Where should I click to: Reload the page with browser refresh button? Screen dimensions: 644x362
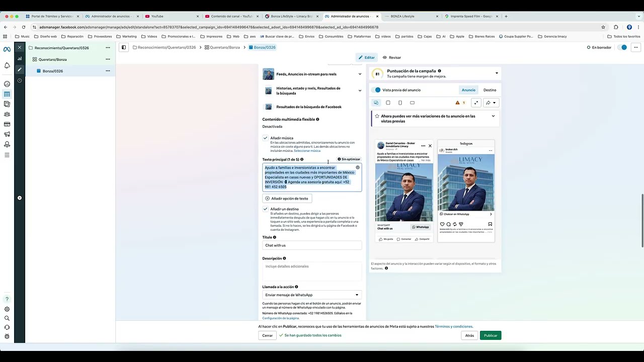[23, 27]
